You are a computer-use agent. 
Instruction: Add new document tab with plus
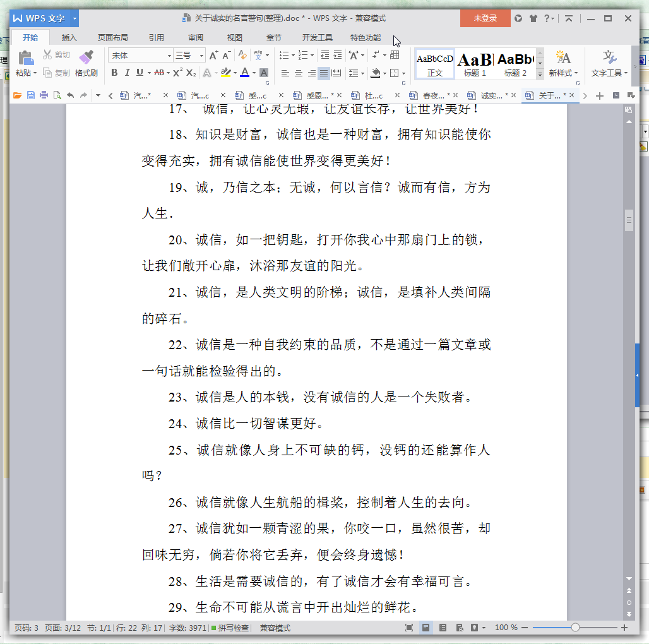599,96
